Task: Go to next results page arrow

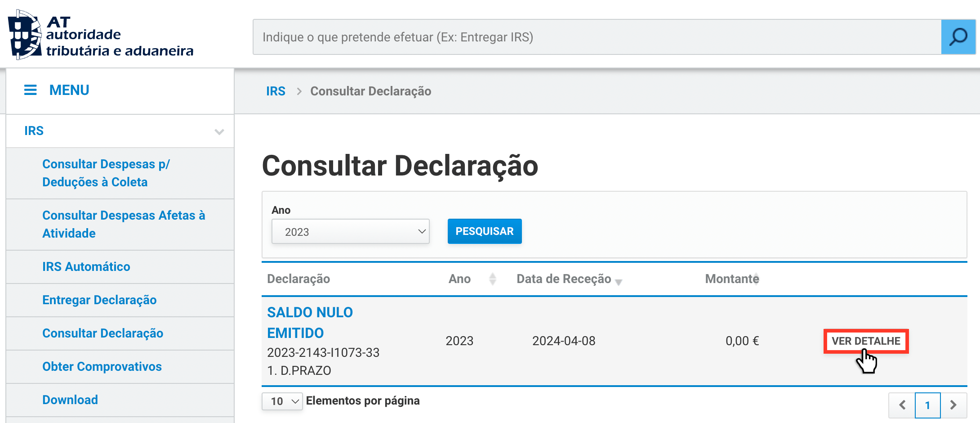Action: tap(953, 405)
